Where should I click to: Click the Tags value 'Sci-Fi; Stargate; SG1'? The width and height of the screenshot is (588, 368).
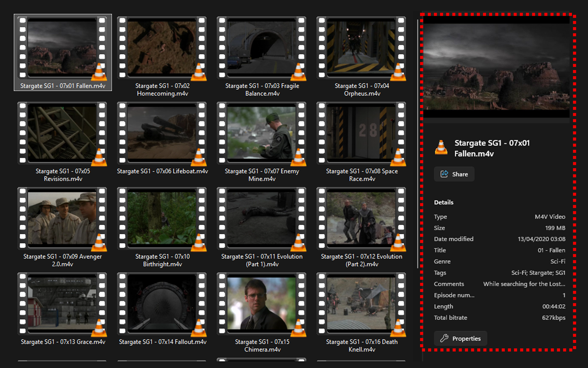(x=538, y=273)
